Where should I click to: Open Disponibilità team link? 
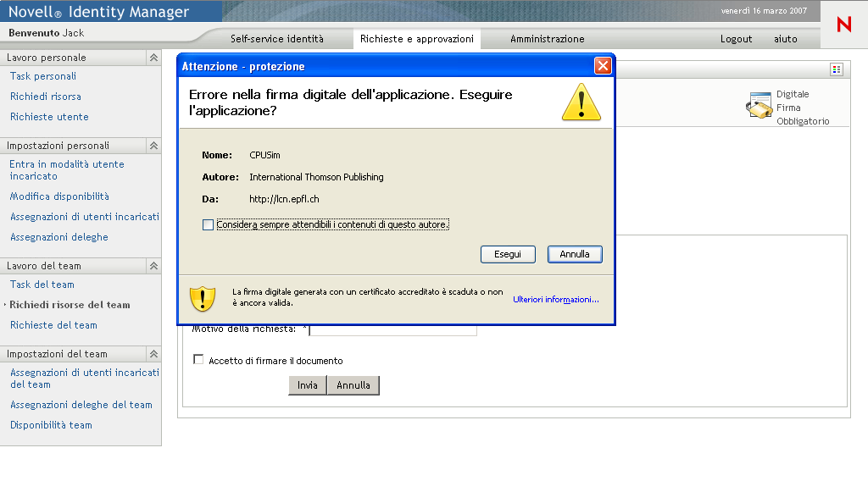pos(51,425)
